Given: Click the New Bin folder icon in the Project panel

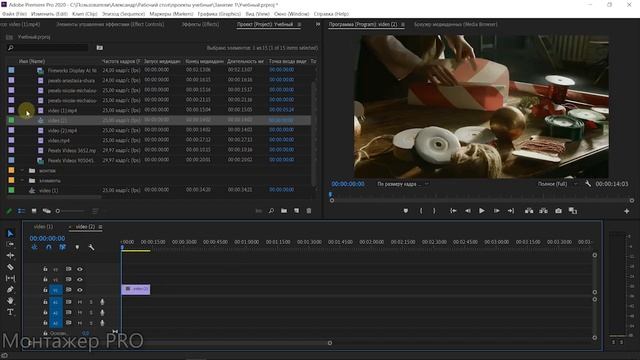Looking at the screenshot, I should (284, 211).
